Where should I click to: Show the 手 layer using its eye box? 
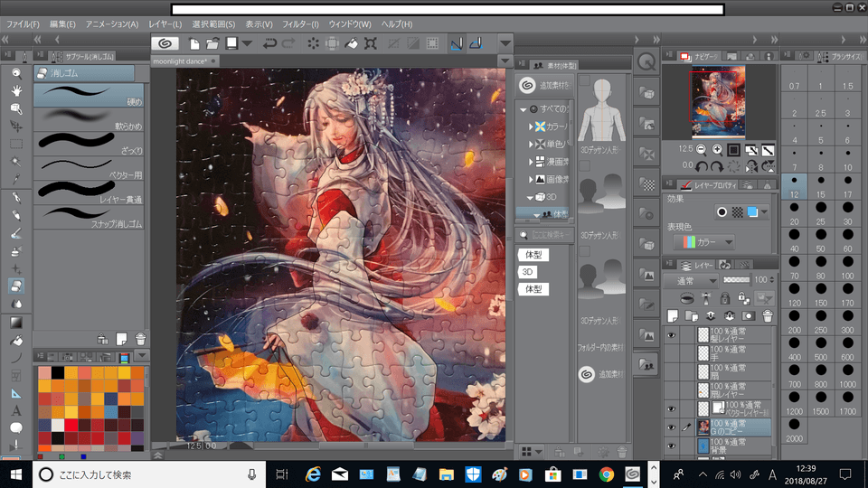[672, 353]
